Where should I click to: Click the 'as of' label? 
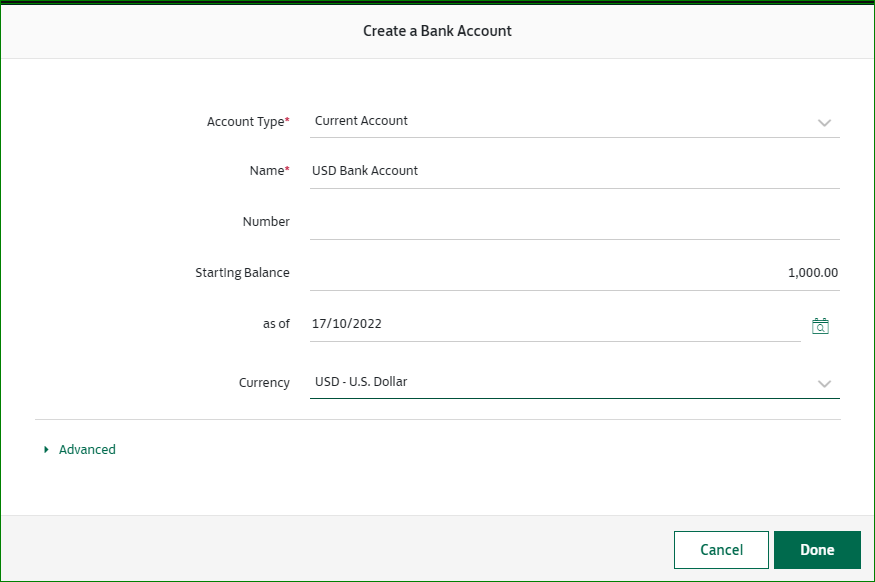point(276,324)
